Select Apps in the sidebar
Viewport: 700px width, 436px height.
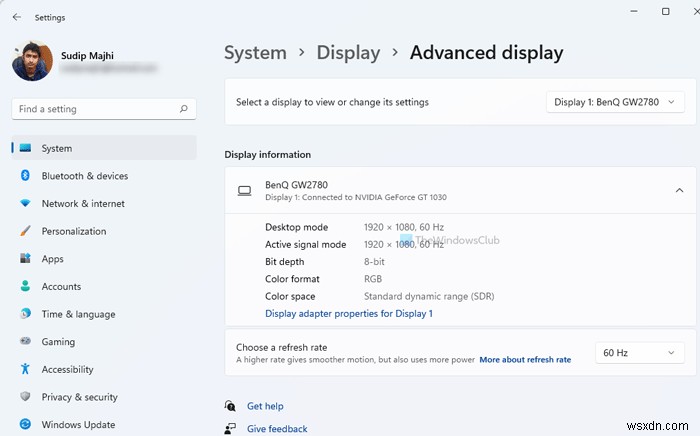point(53,259)
